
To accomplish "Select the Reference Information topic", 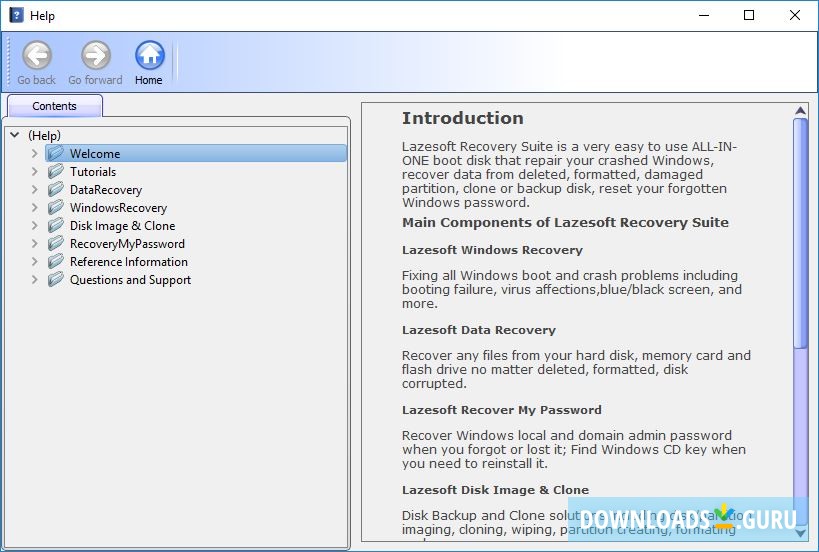I will [129, 262].
